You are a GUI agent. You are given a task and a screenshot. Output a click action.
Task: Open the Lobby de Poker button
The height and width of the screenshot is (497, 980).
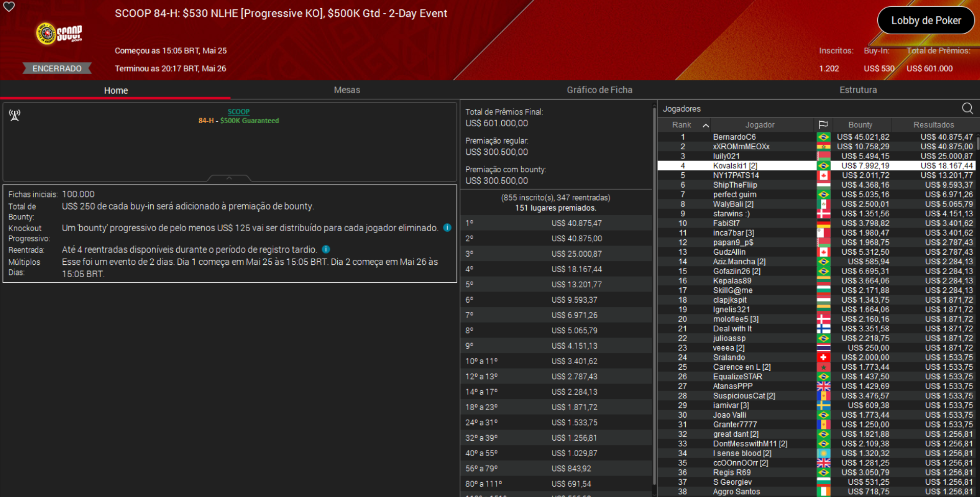tap(926, 20)
